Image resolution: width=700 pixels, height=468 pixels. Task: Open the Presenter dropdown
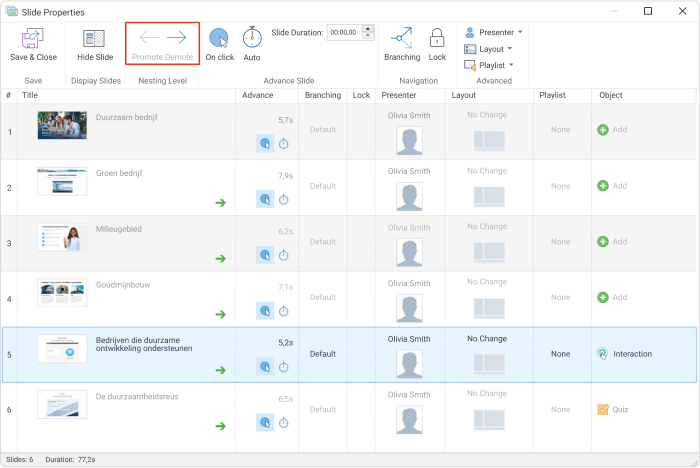coord(493,32)
